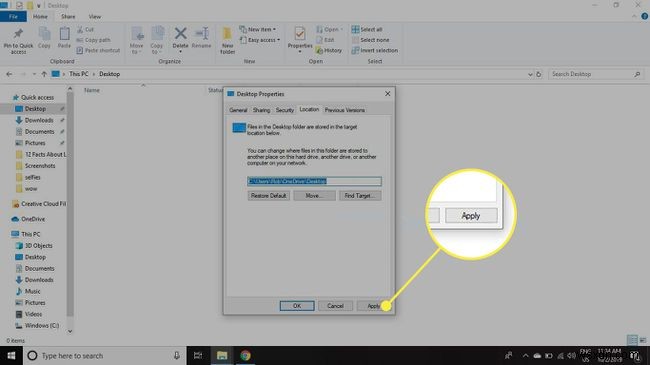Click OK in Desktop Properties
This screenshot has height=365, width=650.
(x=297, y=306)
